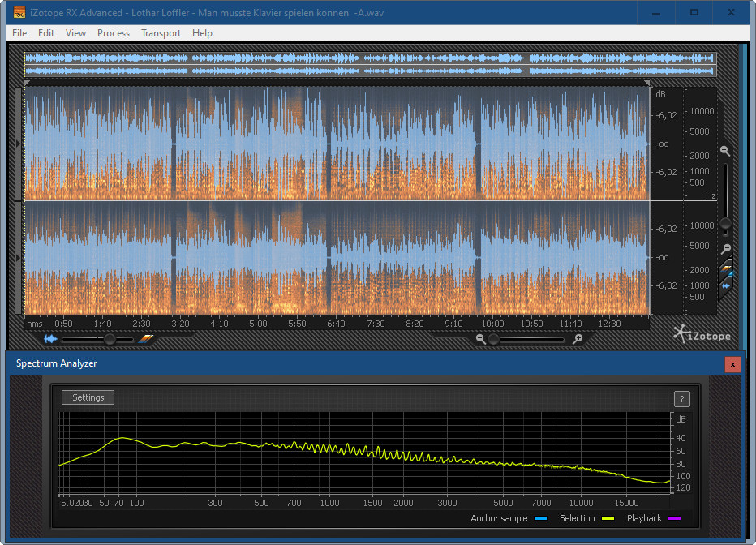756x545 pixels.
Task: Click the left channel selector arrow
Action: click(x=19, y=144)
